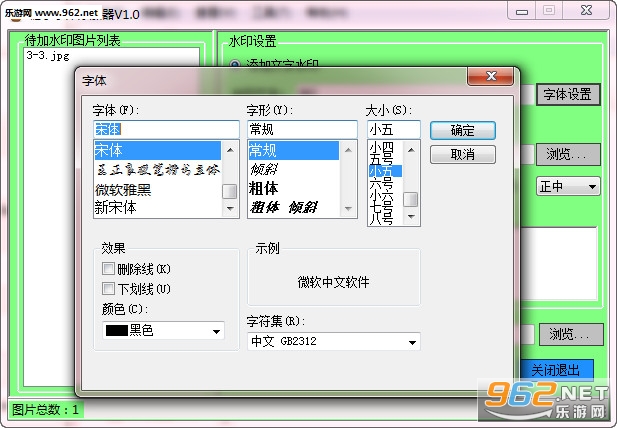This screenshot has height=428, width=617.
Task: Select highlighted 小五 in the size list
Action: coord(385,171)
